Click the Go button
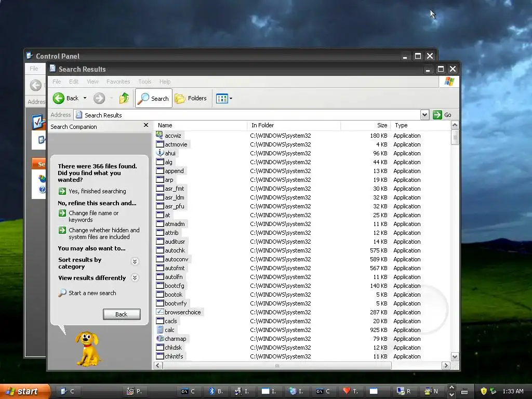 442,115
